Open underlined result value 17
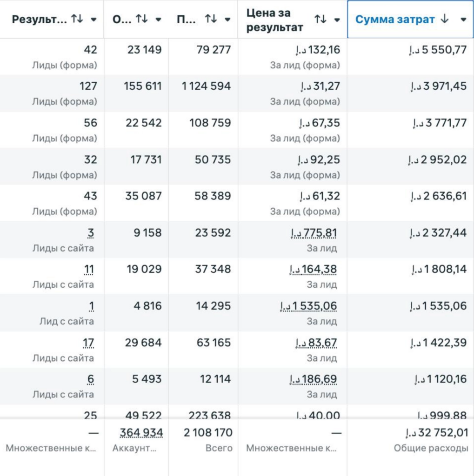 88,343
